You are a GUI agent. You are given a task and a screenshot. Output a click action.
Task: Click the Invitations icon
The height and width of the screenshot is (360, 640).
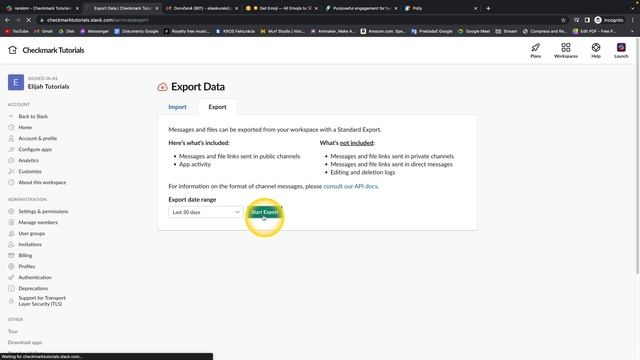point(11,244)
